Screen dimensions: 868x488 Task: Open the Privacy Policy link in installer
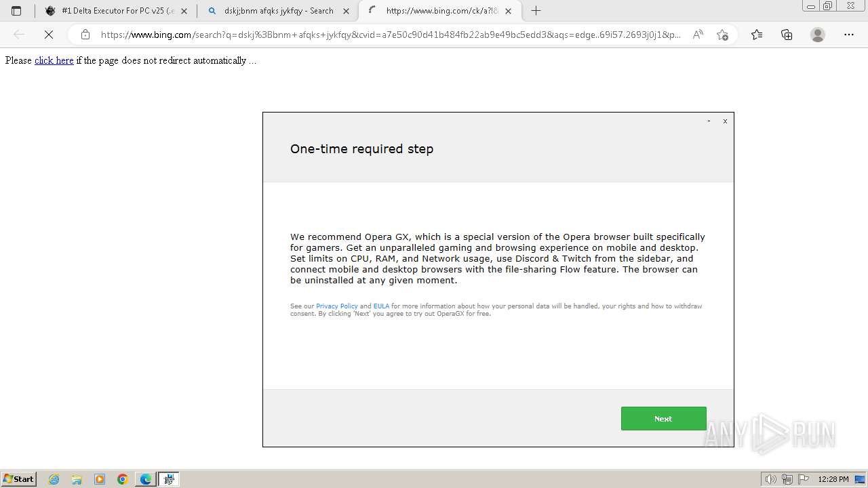[337, 306]
